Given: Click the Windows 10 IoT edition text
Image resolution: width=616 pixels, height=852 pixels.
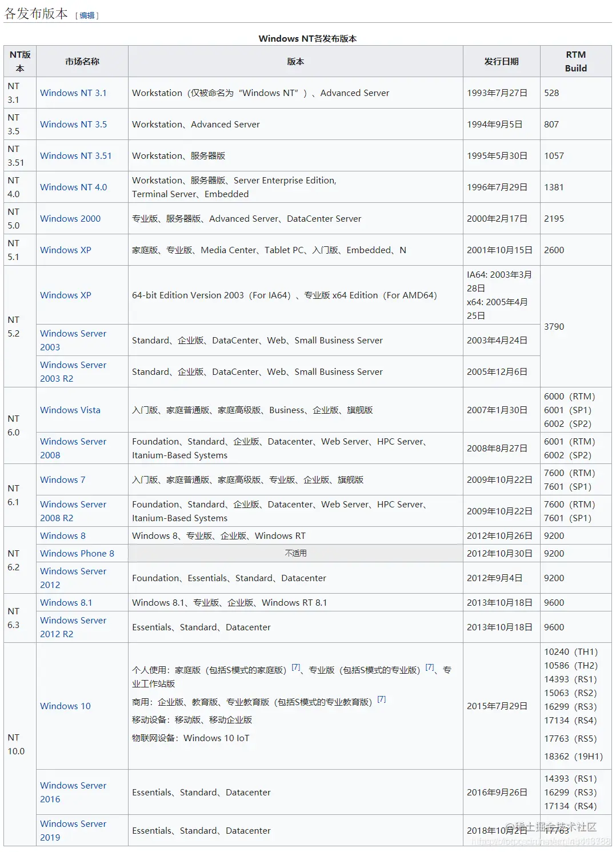Looking at the screenshot, I should coord(216,738).
